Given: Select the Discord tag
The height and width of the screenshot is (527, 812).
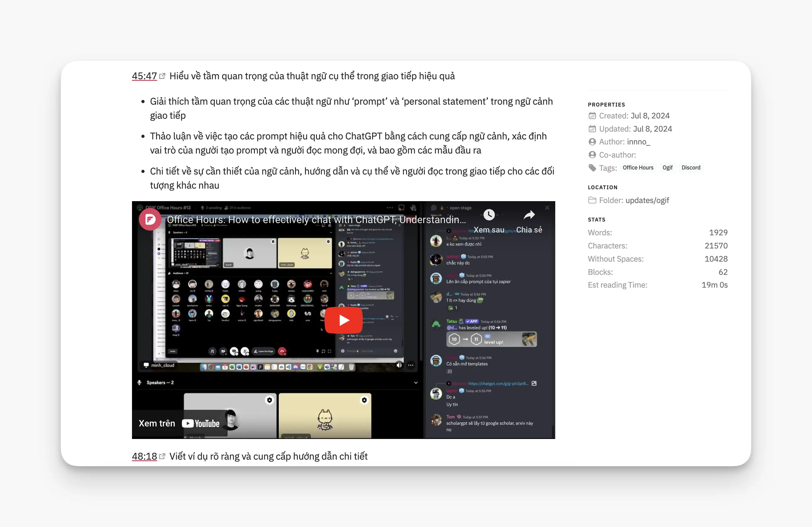Looking at the screenshot, I should coord(691,168).
